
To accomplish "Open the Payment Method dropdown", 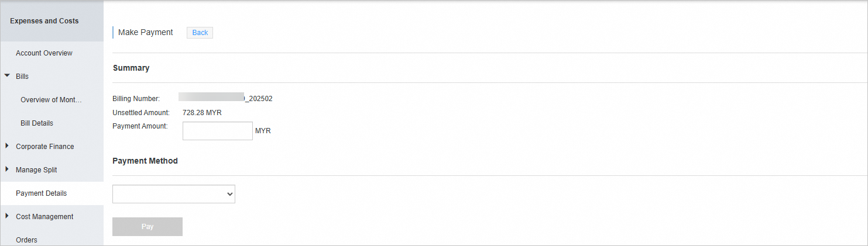I will [174, 195].
